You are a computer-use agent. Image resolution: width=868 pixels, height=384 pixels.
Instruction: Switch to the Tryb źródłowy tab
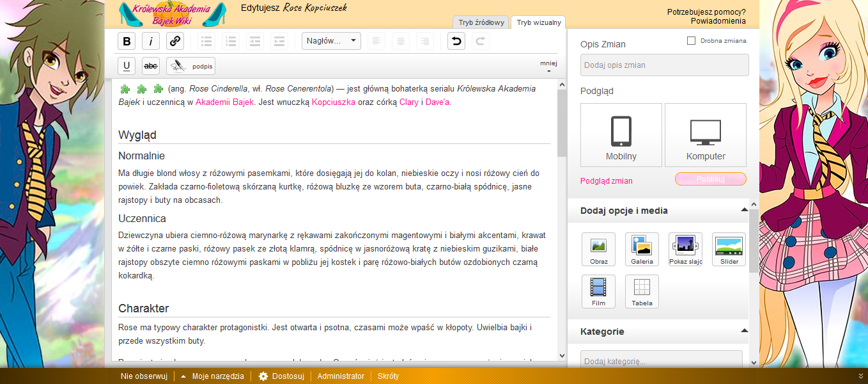481,22
